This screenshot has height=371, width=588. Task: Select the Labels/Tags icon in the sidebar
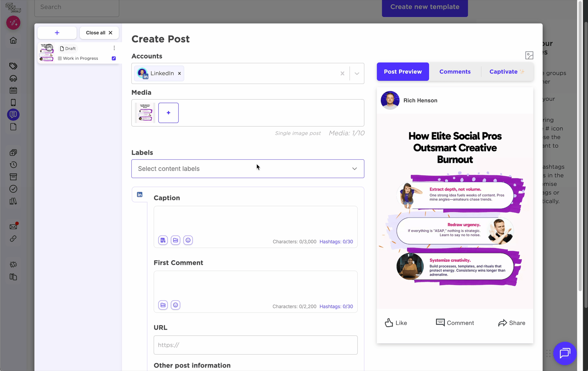click(x=13, y=66)
